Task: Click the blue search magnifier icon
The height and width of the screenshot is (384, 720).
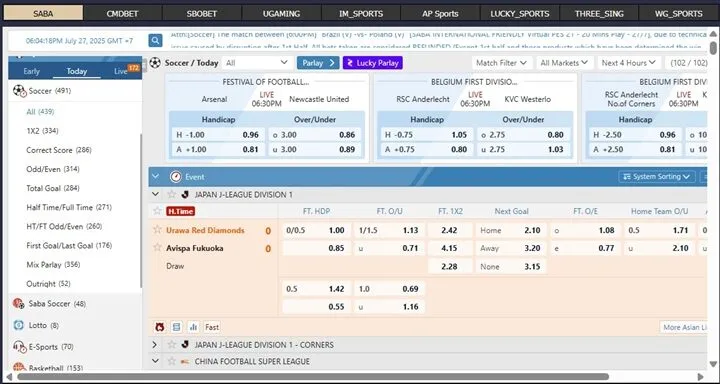Action: [155, 41]
